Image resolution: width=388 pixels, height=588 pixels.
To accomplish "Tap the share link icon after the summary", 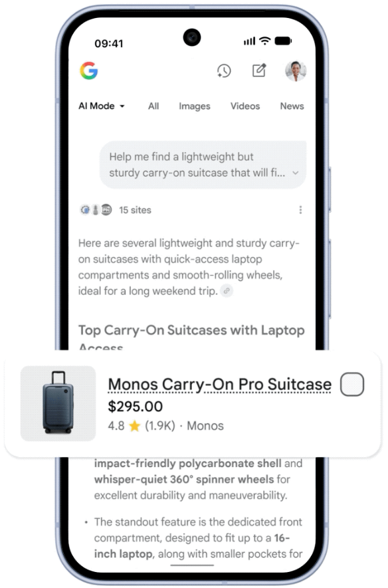I will (227, 291).
